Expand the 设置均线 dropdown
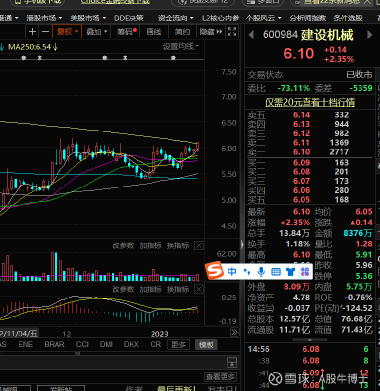This screenshot has height=391, width=380. click(x=180, y=47)
